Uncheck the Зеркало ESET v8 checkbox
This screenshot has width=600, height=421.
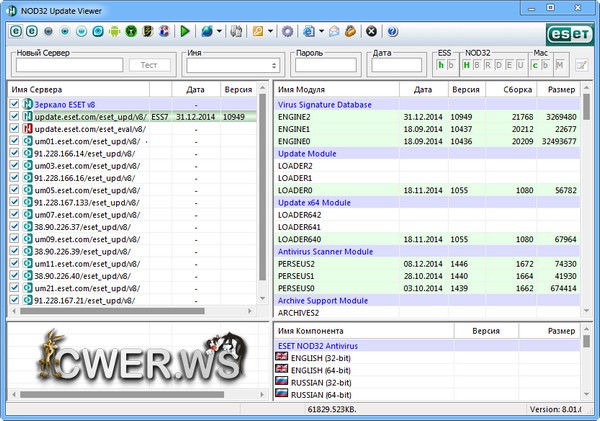pos(14,103)
